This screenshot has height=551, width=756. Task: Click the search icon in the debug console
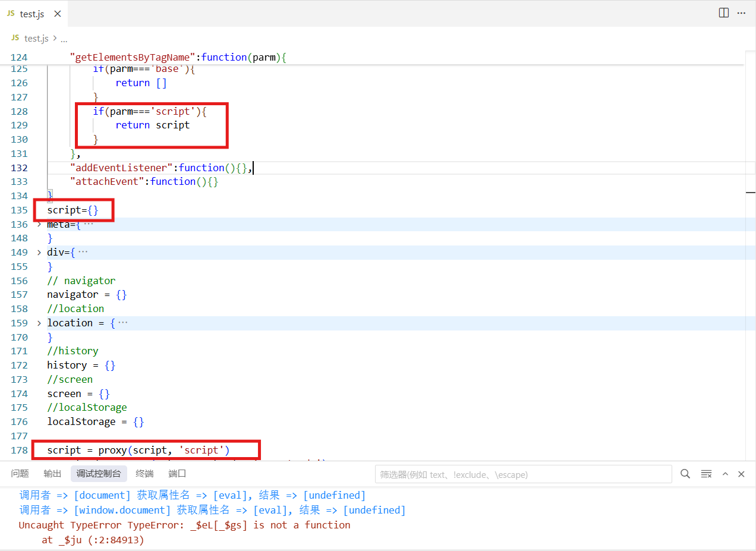(685, 474)
